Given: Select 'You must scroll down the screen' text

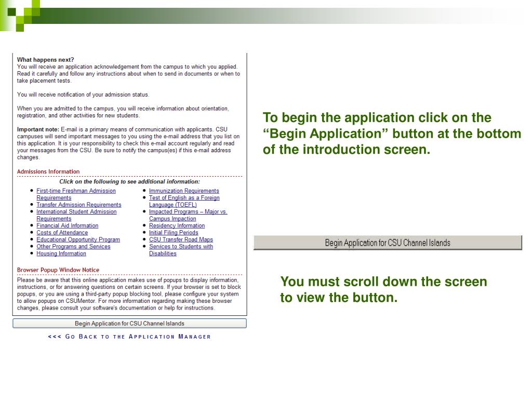Looking at the screenshot, I should pos(384,282).
